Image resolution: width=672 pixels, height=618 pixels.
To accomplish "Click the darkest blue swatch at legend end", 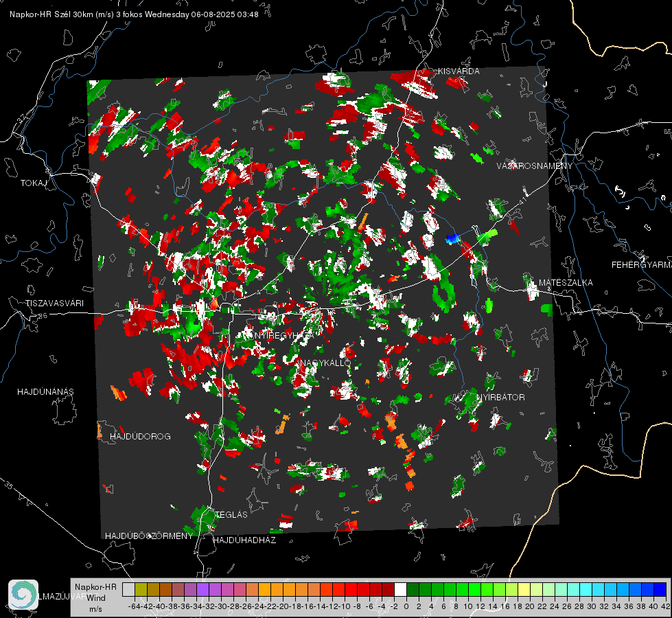I will (660, 590).
